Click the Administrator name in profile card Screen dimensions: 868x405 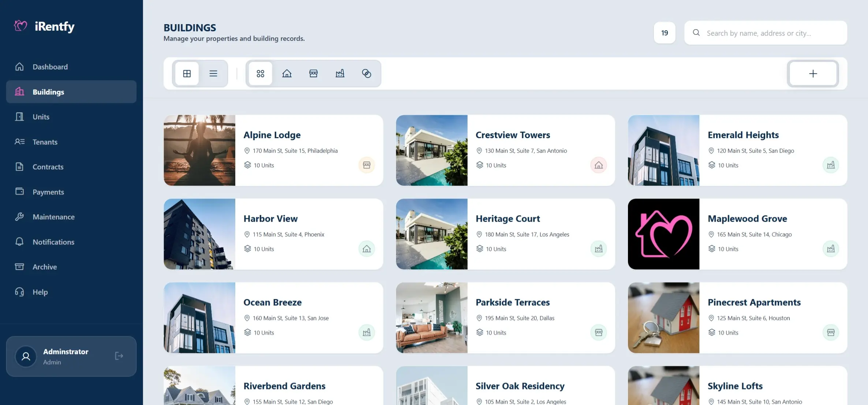tap(66, 352)
